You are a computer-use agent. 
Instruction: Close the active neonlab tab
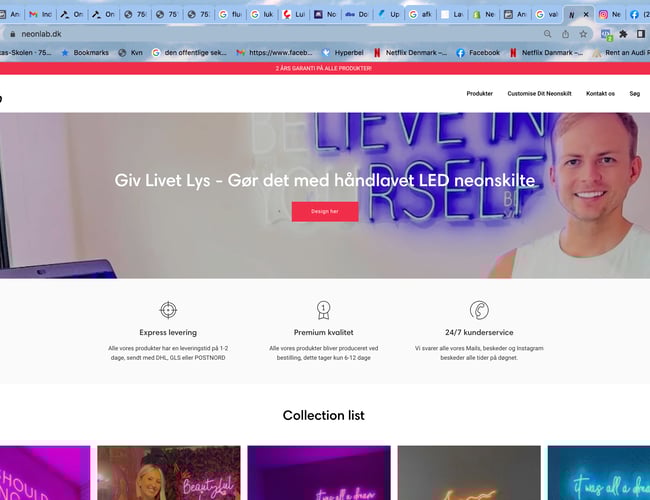click(x=586, y=15)
